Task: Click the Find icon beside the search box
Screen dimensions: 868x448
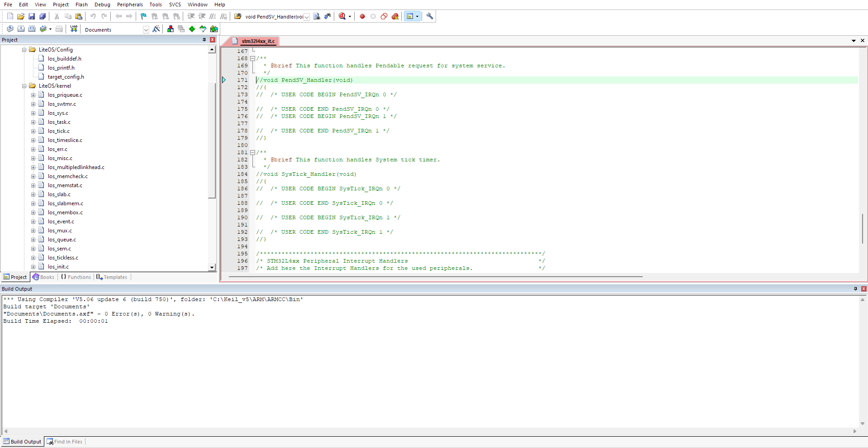Action: [317, 16]
